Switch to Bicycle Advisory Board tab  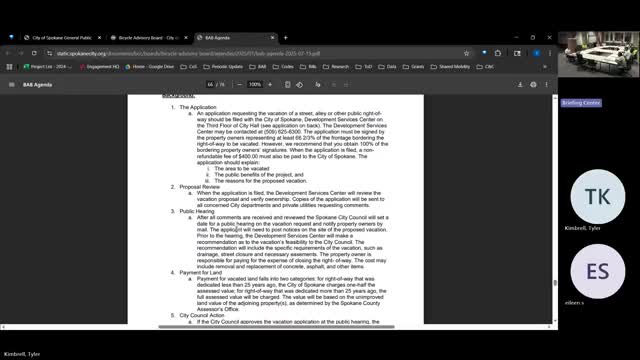(x=146, y=38)
